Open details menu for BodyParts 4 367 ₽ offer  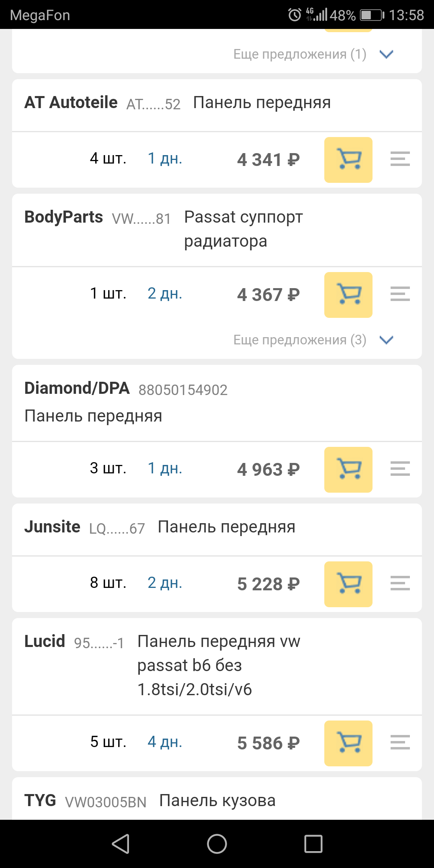point(400,294)
